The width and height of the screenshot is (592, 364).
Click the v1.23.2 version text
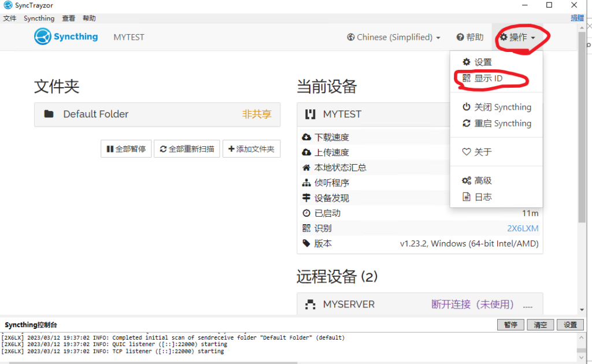pyautogui.click(x=469, y=243)
